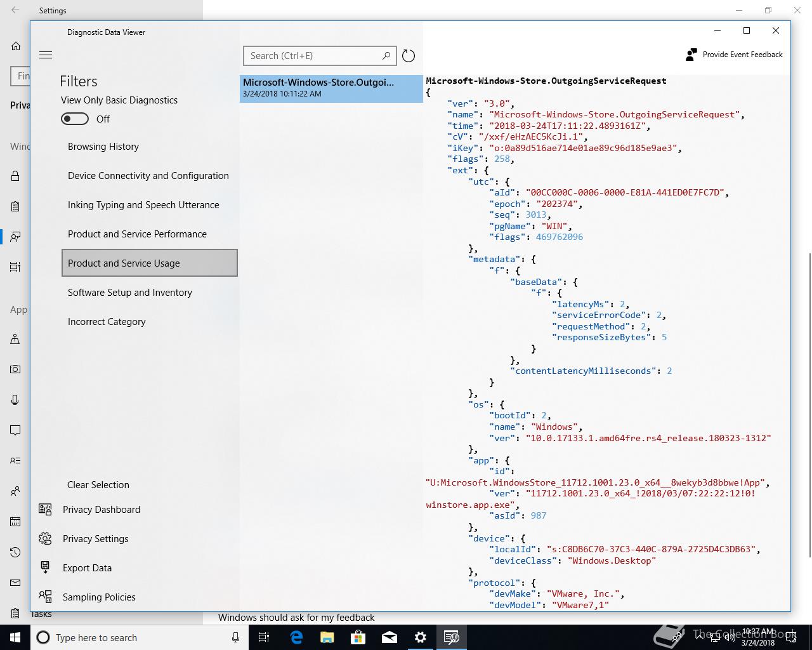
Task: Click the location icon in Settings sidebar
Action: point(15,339)
